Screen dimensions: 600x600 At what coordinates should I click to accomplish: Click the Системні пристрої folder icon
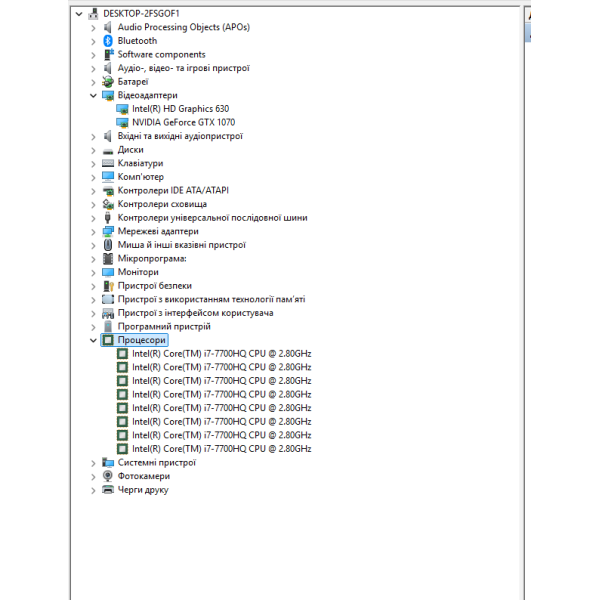108,462
